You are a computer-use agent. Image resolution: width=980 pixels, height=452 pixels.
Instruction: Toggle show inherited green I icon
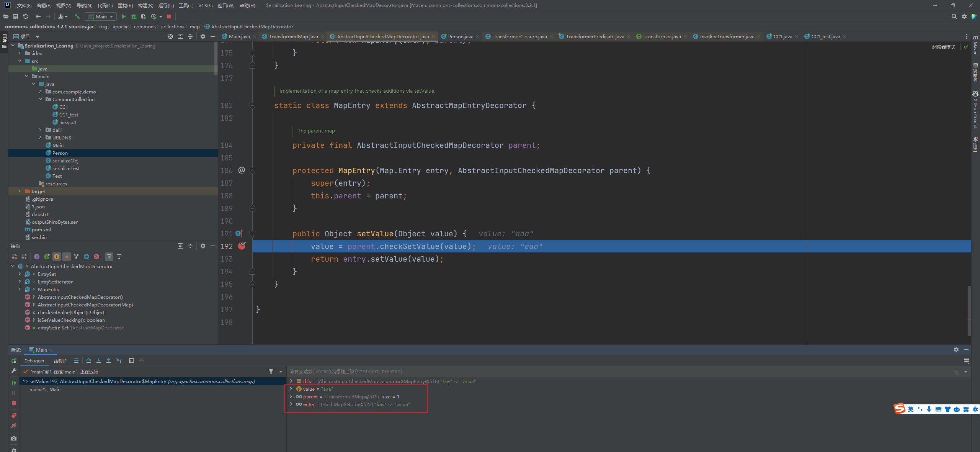(x=47, y=257)
